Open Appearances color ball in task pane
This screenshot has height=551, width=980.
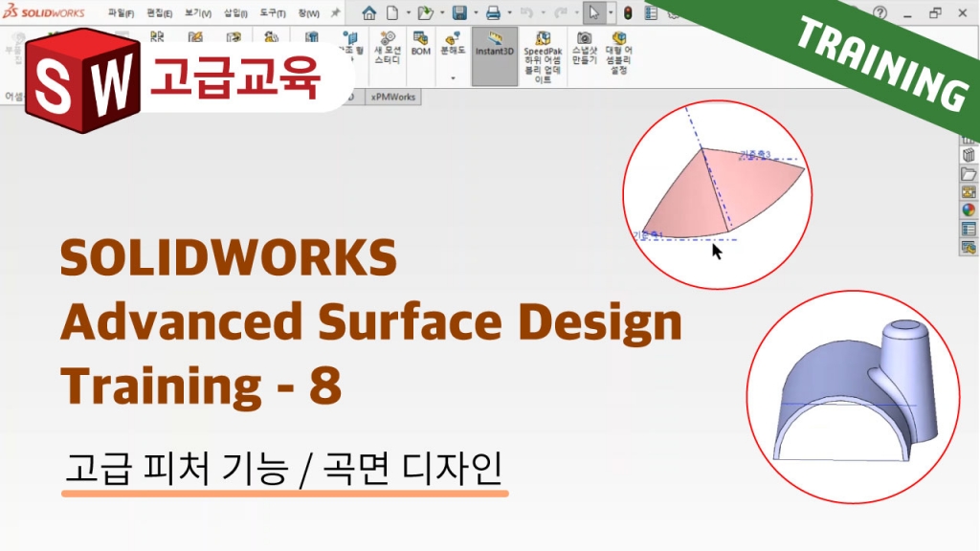click(x=969, y=209)
